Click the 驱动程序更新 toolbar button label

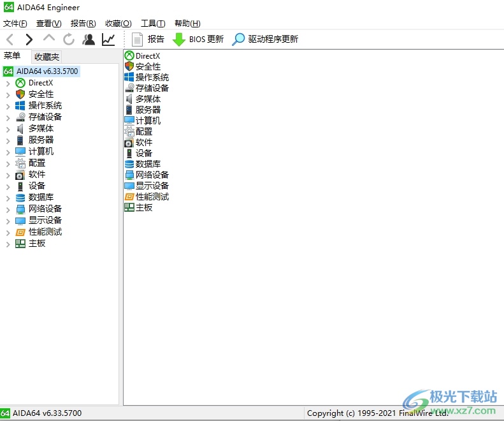(273, 40)
